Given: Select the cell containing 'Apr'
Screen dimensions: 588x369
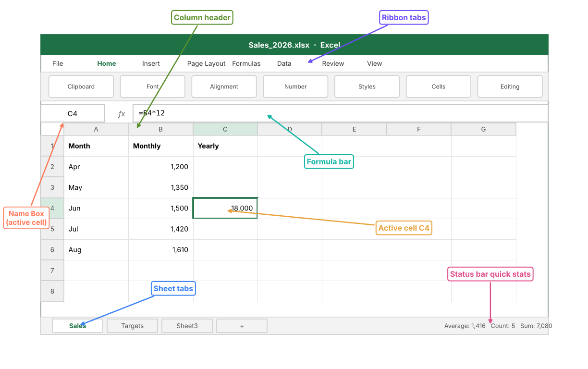Looking at the screenshot, I should pyautogui.click(x=96, y=167).
